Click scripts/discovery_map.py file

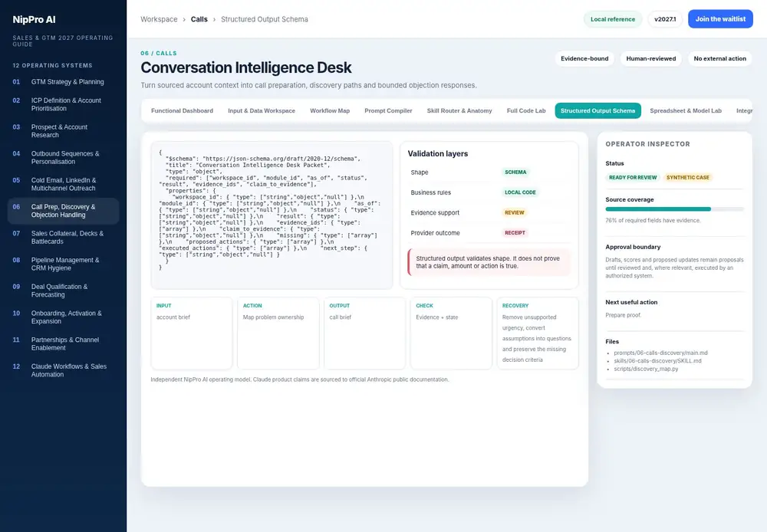(646, 369)
